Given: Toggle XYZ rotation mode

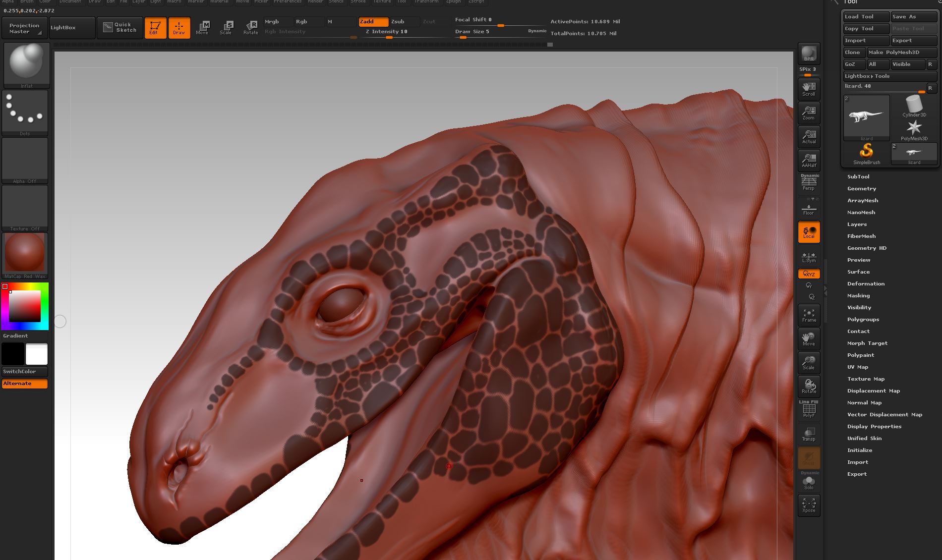Looking at the screenshot, I should [809, 274].
